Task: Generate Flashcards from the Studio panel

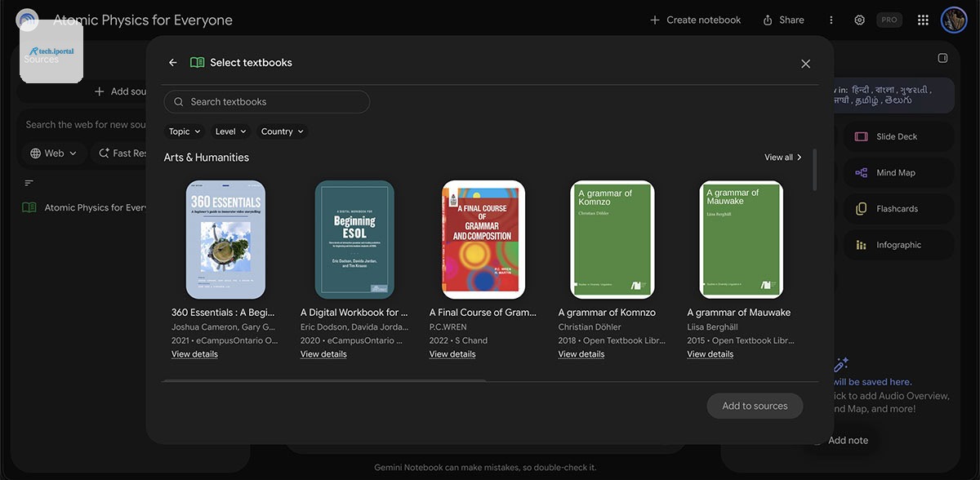Action: coord(898,208)
